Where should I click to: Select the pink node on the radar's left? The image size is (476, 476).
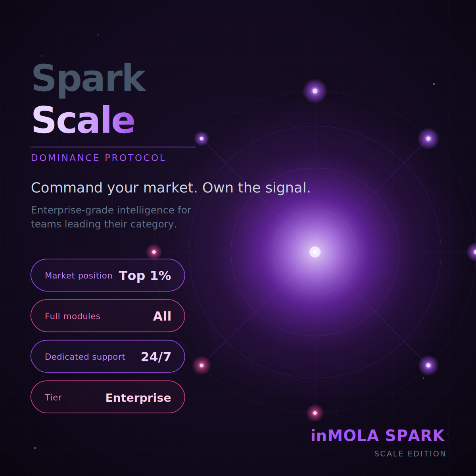[x=154, y=252]
